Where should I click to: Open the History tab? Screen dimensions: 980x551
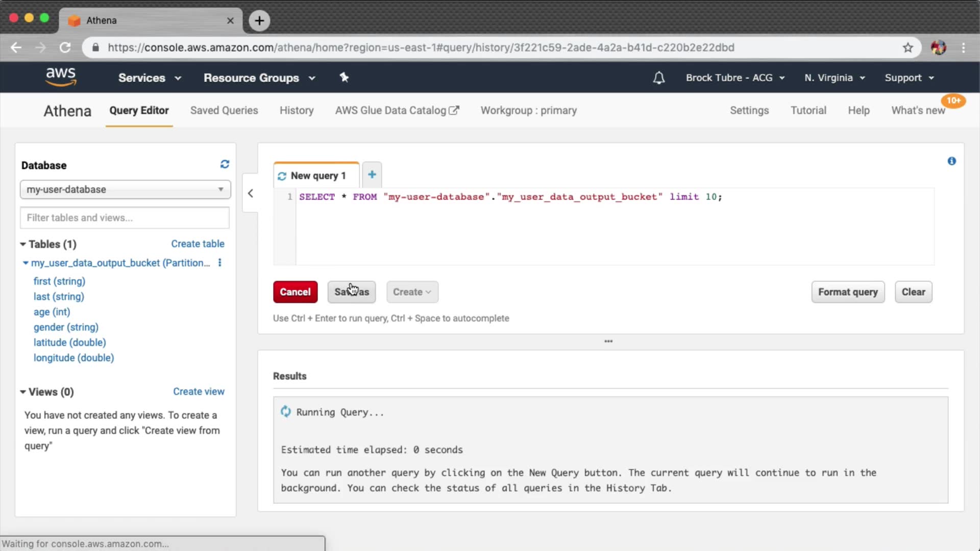(x=297, y=110)
